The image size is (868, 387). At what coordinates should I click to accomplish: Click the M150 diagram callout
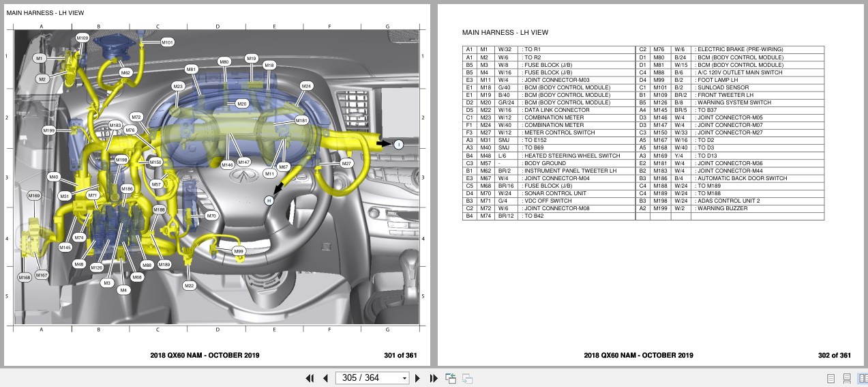coord(155,162)
